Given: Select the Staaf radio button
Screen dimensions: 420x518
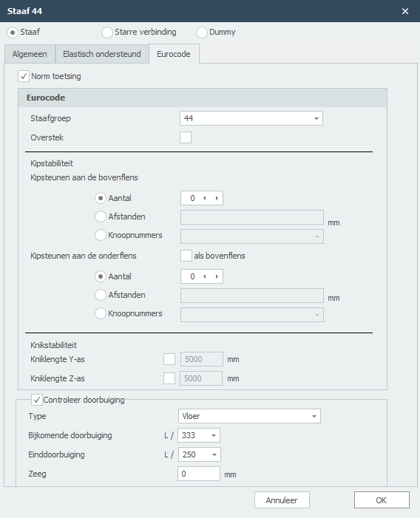Looking at the screenshot, I should click(x=13, y=33).
